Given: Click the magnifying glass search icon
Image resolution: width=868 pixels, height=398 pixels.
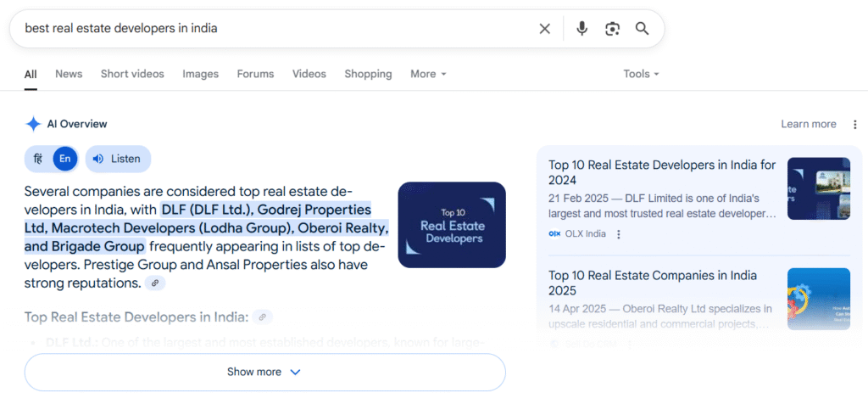Looking at the screenshot, I should click(x=643, y=29).
